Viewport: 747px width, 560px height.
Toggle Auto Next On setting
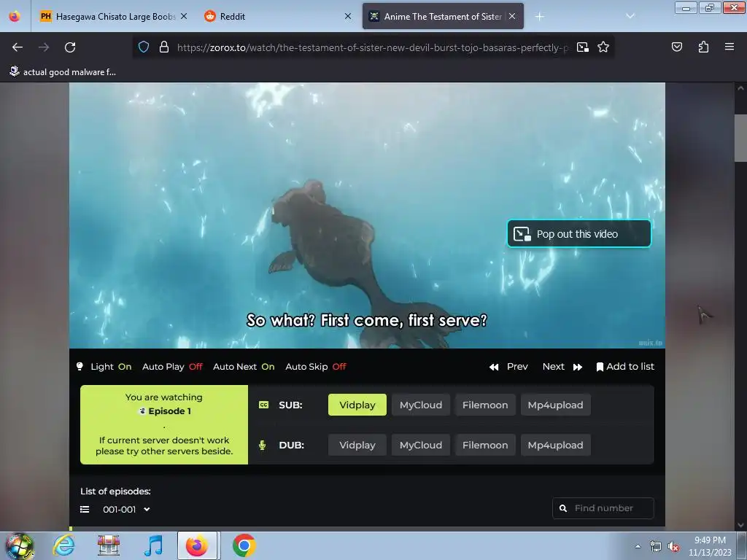click(x=244, y=367)
